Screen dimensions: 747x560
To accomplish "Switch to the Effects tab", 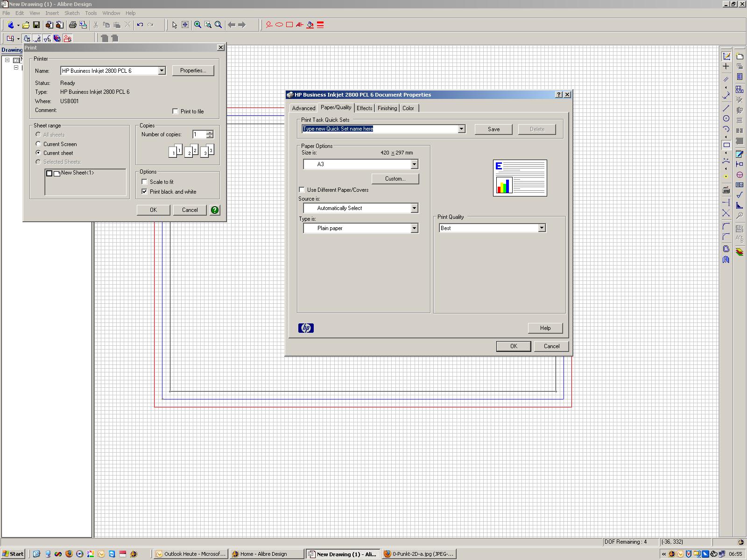I will point(365,108).
